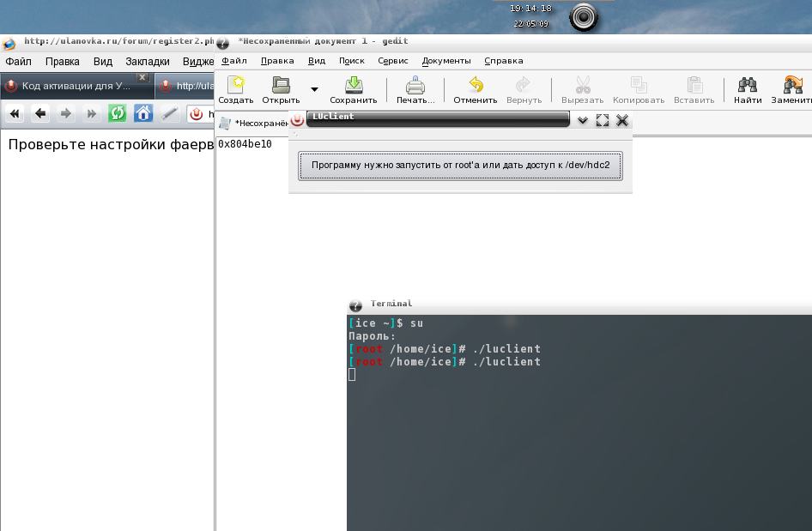
Task: Undo with the Отменить arrow icon
Action: (x=476, y=85)
